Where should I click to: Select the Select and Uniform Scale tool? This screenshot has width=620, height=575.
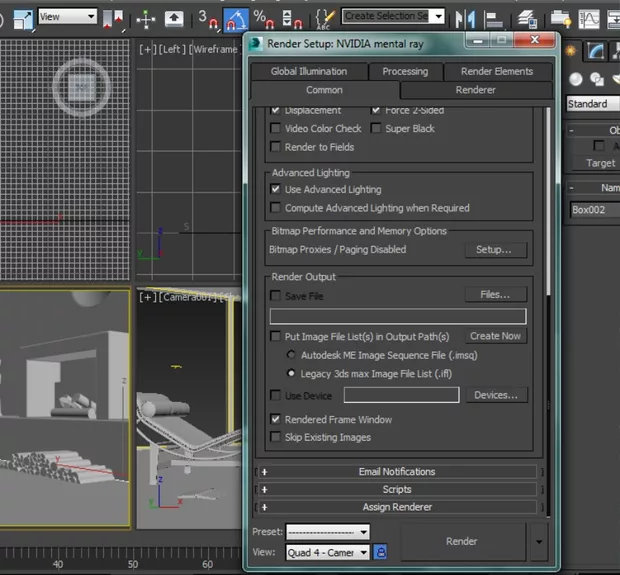[x=23, y=19]
